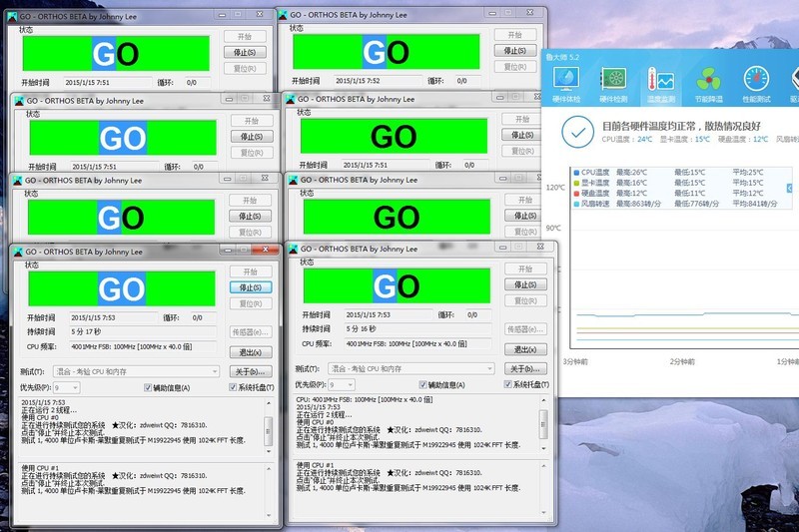Click ORTHOS title icon of the 5分16秒 window

coord(294,249)
